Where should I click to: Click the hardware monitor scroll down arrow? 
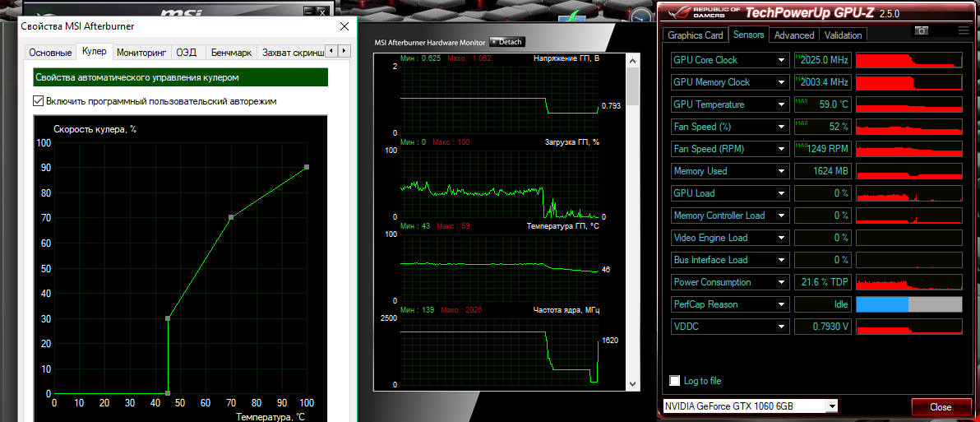pyautogui.click(x=632, y=384)
